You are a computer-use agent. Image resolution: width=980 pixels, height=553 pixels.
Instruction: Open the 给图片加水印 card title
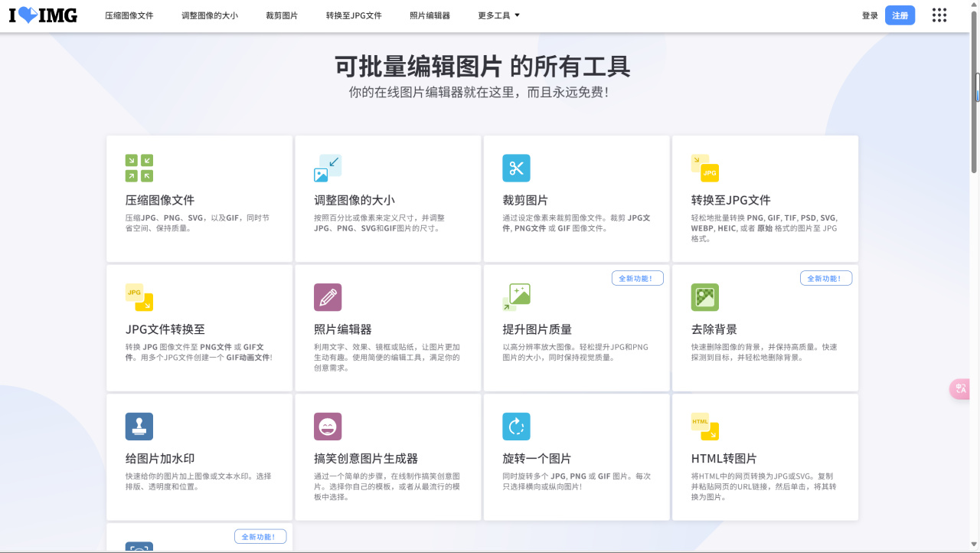pyautogui.click(x=160, y=460)
